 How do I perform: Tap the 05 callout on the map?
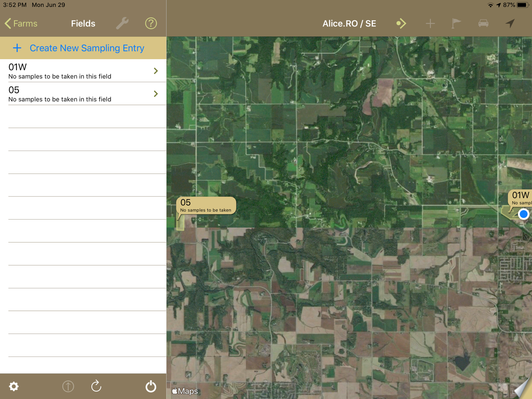[206, 205]
